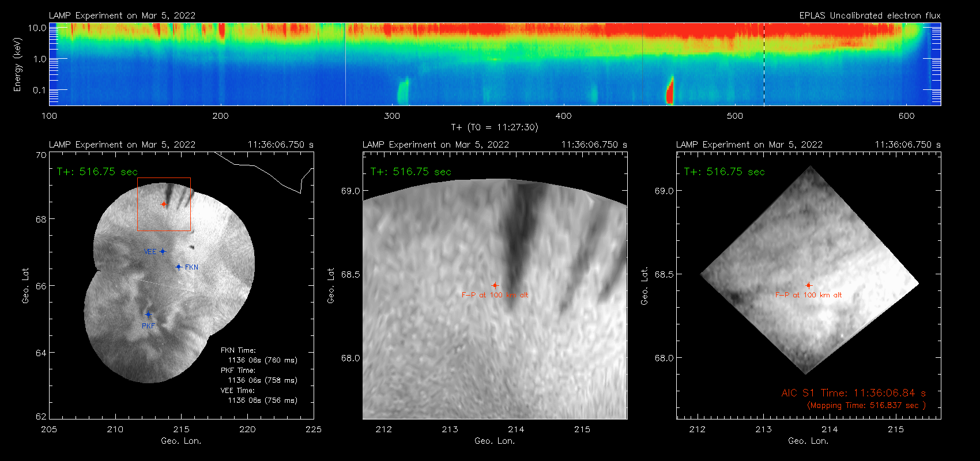Click the 'T+: 516.75 sec' label in left panel
Viewport: 980px width, 461px height.
(x=97, y=172)
